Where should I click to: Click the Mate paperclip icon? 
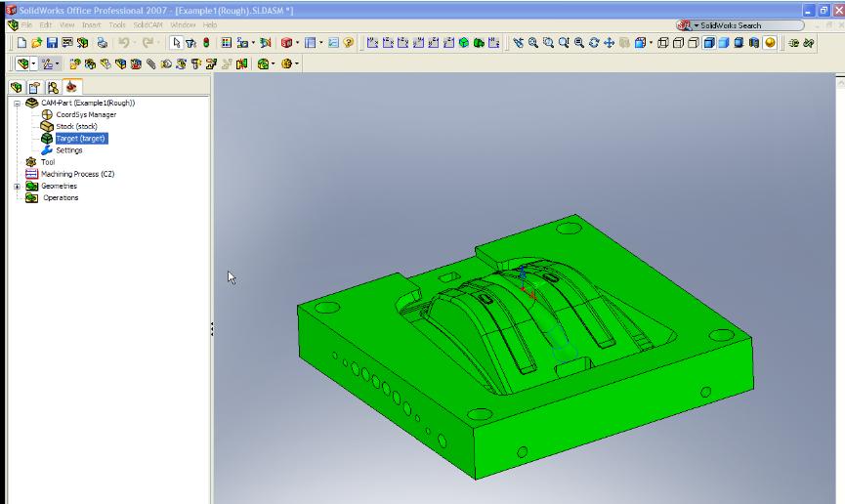point(150,64)
